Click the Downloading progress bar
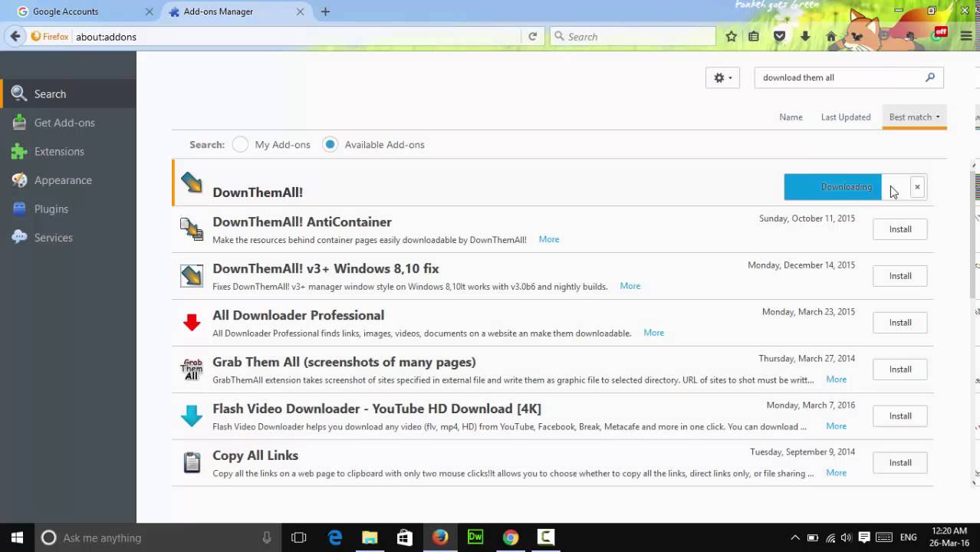The width and height of the screenshot is (980, 552). click(x=847, y=187)
